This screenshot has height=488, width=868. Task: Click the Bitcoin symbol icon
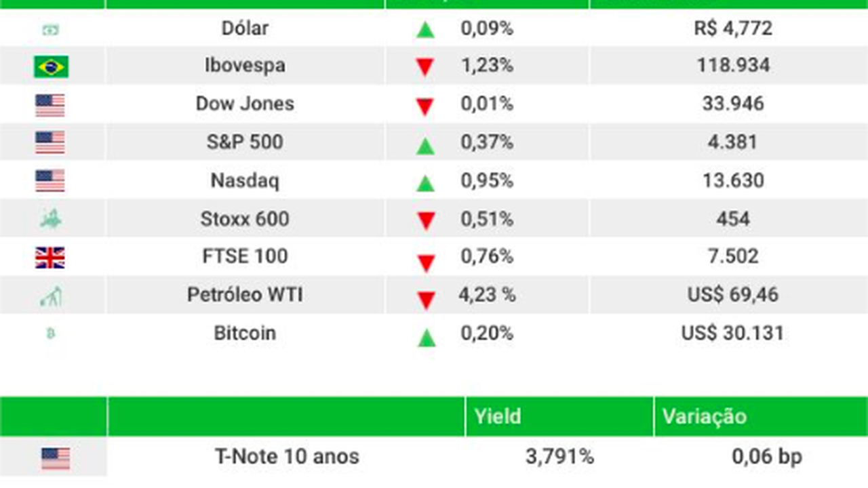click(50, 333)
